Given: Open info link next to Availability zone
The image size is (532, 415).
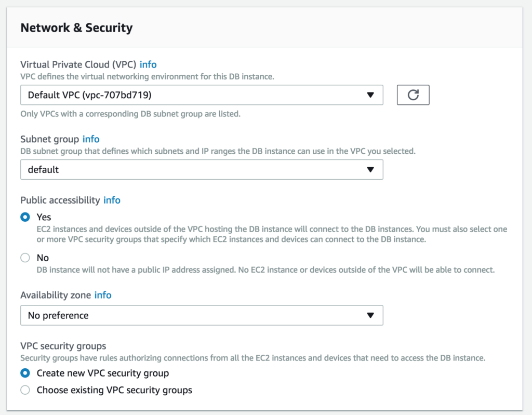Looking at the screenshot, I should tap(103, 295).
